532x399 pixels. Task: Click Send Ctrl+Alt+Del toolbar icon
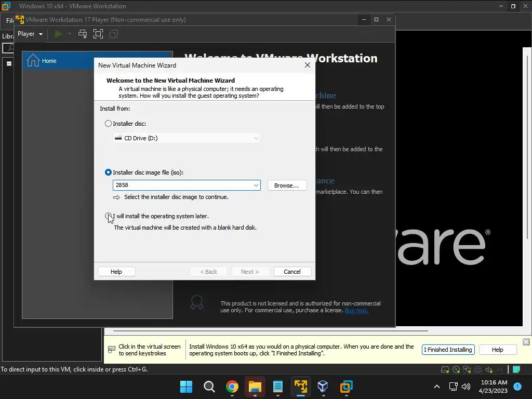click(83, 34)
